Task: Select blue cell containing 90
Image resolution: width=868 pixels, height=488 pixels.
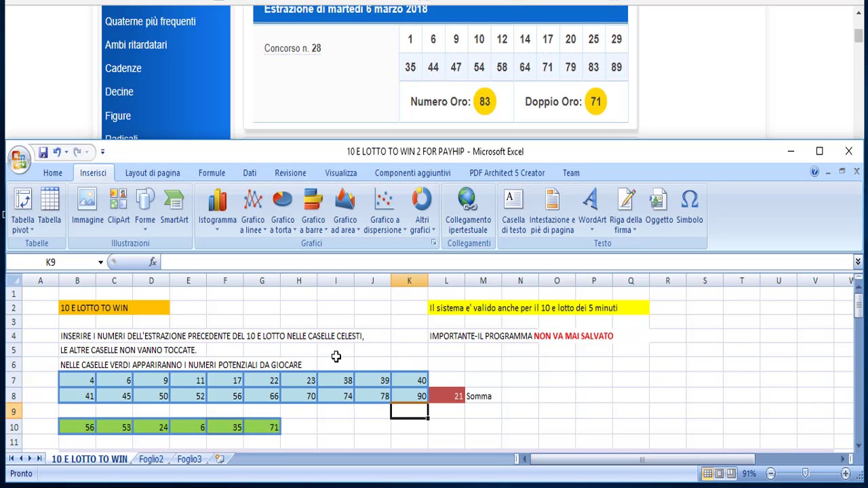Action: 409,396
